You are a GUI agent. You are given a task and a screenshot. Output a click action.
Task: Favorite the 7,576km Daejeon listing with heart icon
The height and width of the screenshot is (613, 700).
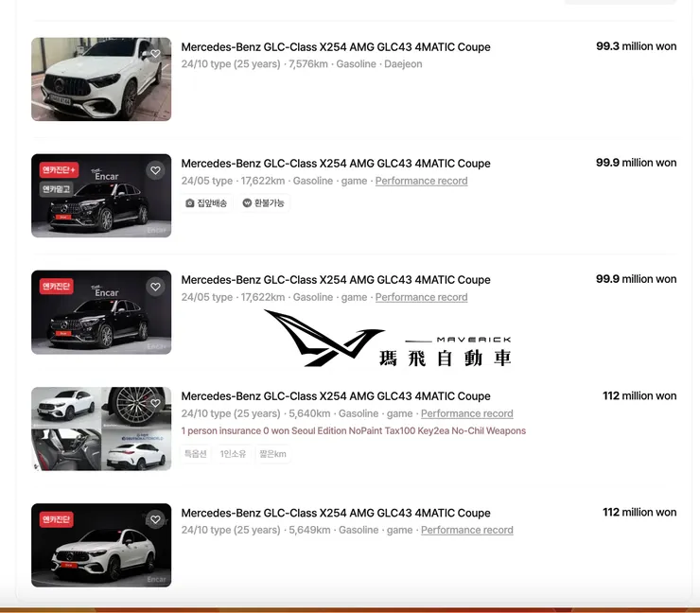[155, 54]
